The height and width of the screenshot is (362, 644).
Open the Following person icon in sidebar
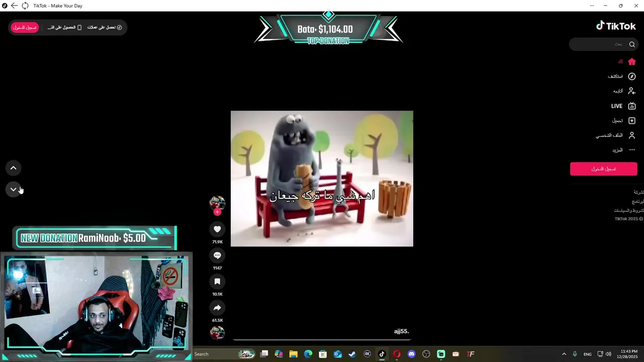click(632, 91)
